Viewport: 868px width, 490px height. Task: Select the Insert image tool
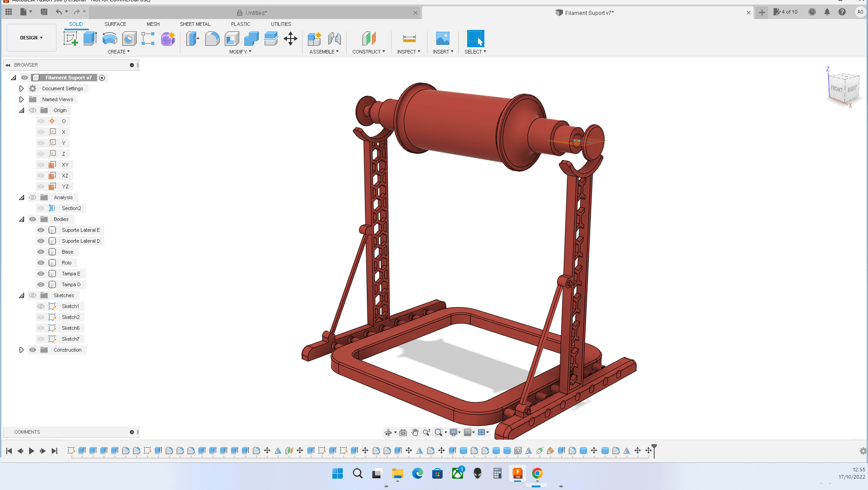click(443, 39)
